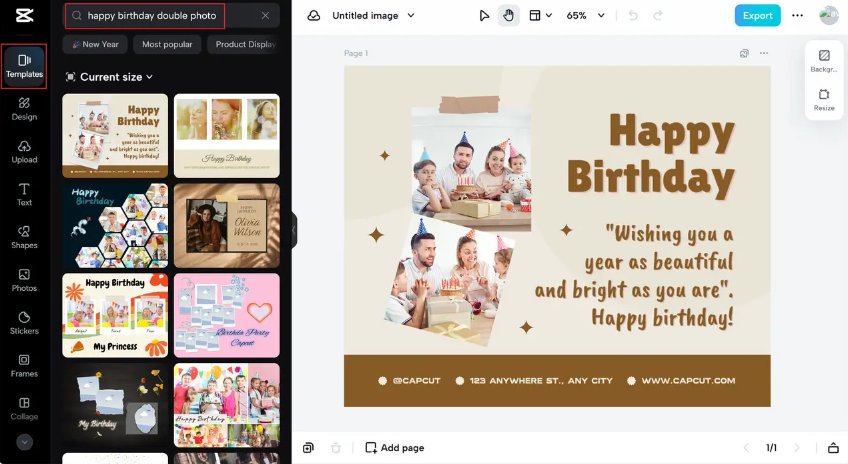Select the tilted lower family photo
Viewport: 848px width, 464px height.
point(449,281)
